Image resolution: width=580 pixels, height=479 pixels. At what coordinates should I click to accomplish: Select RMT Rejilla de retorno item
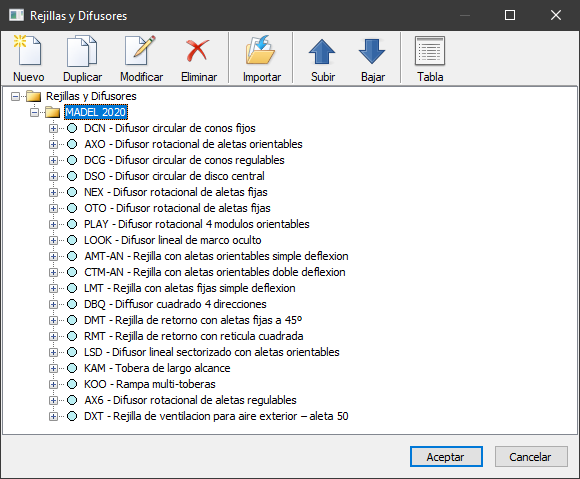pyautogui.click(x=193, y=336)
